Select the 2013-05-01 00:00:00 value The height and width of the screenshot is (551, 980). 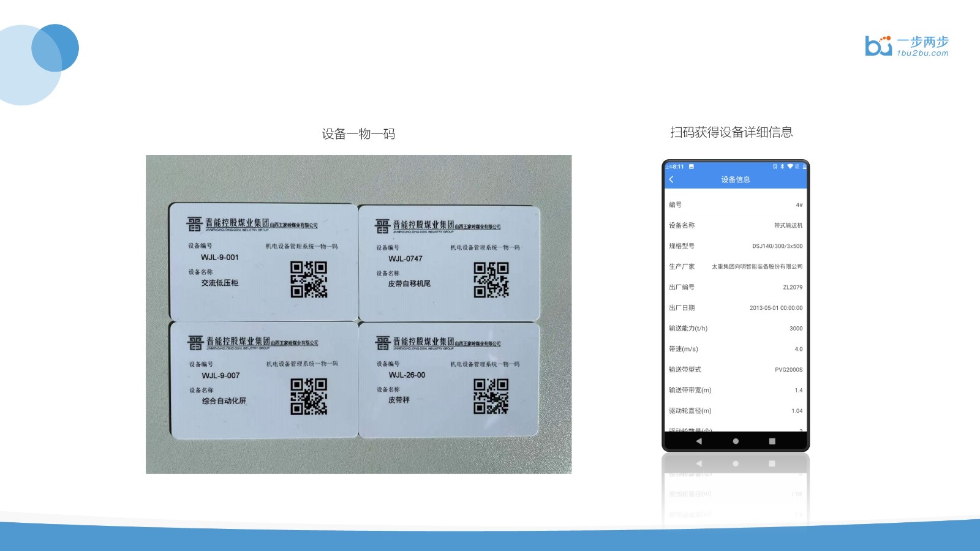(776, 308)
